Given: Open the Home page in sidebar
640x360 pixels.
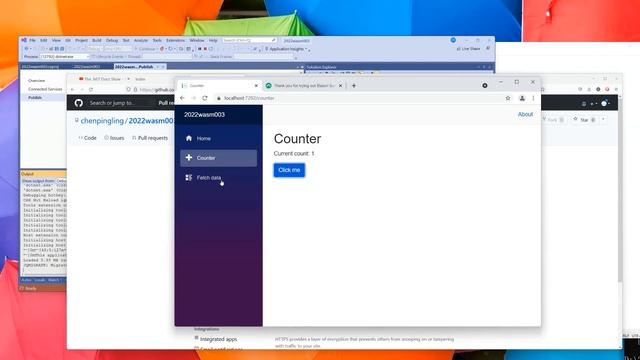Looking at the screenshot, I should (x=218, y=138).
